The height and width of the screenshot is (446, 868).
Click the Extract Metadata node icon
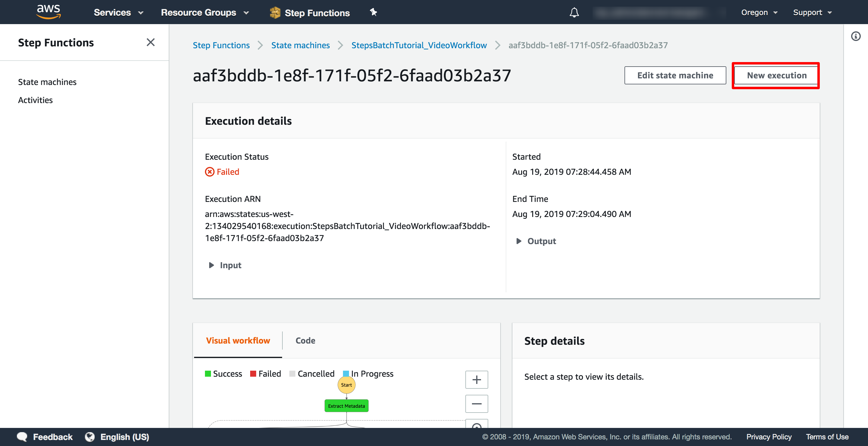tap(347, 406)
